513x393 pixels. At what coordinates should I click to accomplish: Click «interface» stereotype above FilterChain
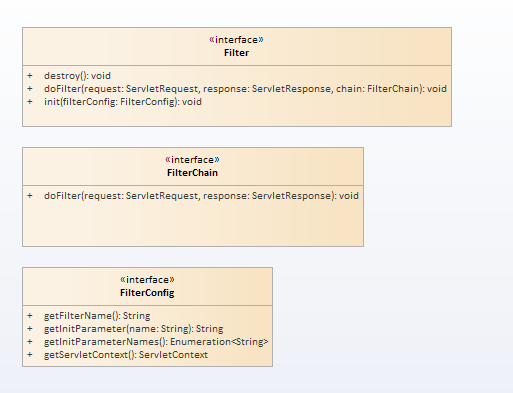pos(192,160)
